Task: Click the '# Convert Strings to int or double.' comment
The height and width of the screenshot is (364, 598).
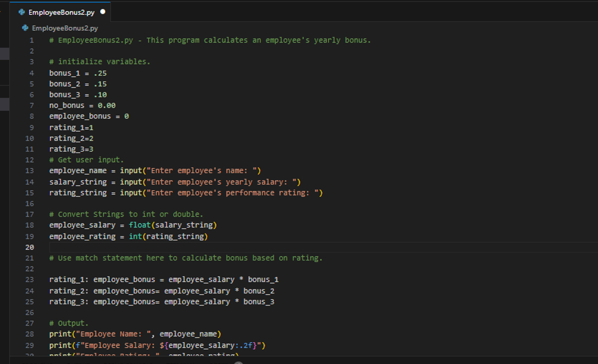Action: (126, 214)
